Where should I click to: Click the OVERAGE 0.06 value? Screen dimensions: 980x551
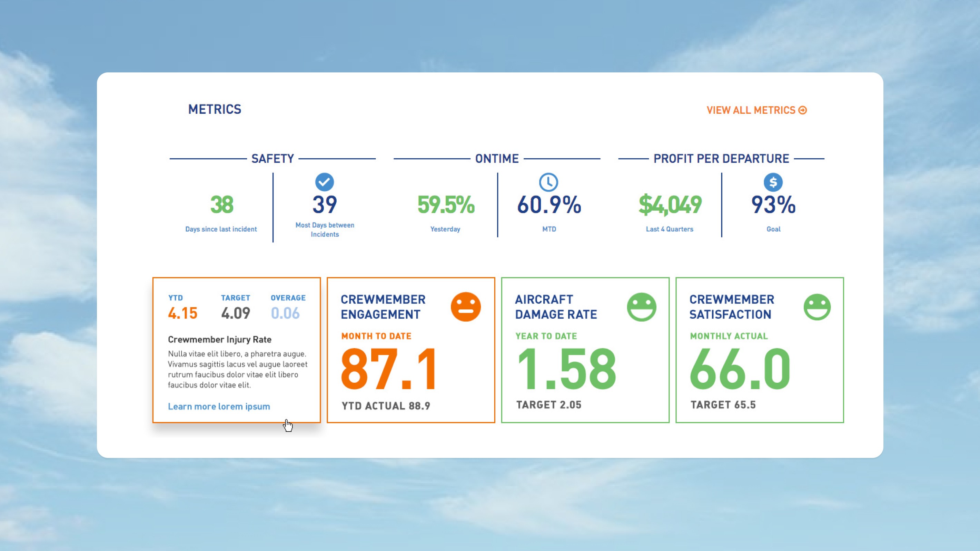pos(285,313)
